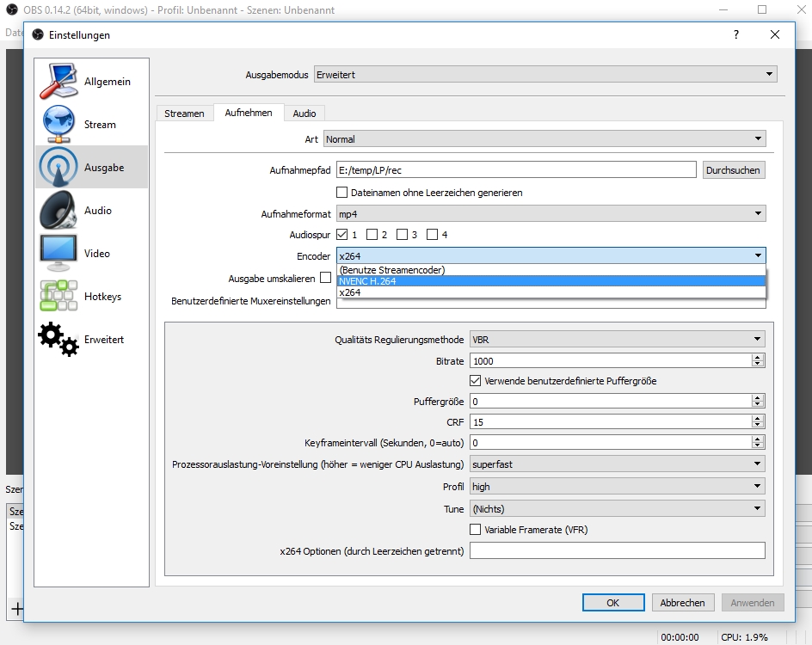Open the Hotkeys keyboard icon
This screenshot has height=645, width=812.
tap(58, 297)
